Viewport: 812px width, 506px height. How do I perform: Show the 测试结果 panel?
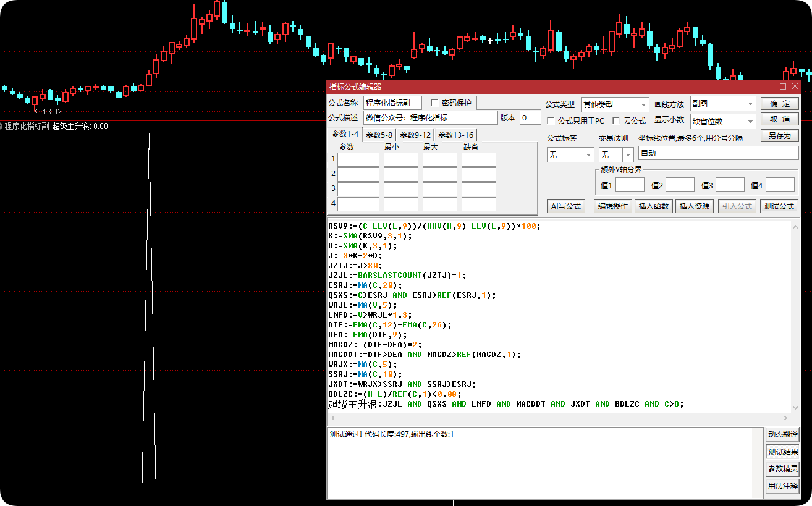click(x=782, y=452)
